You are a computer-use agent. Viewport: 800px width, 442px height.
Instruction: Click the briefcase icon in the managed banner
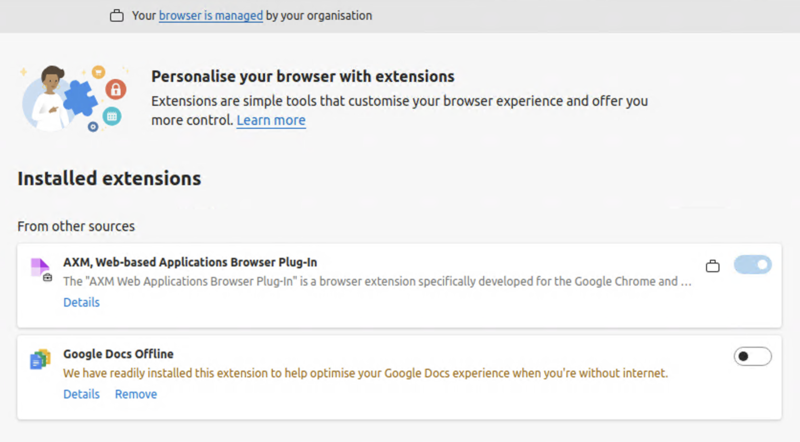[117, 16]
